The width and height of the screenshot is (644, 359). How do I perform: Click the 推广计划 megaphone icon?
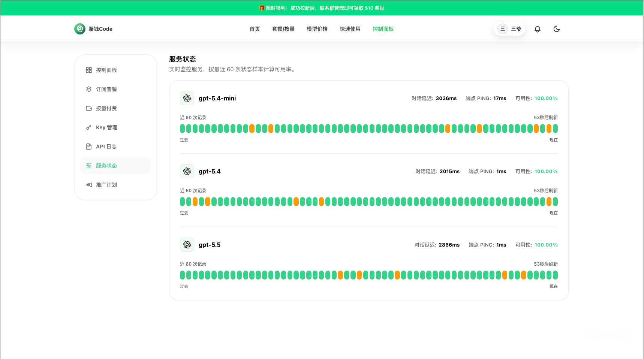tap(89, 185)
